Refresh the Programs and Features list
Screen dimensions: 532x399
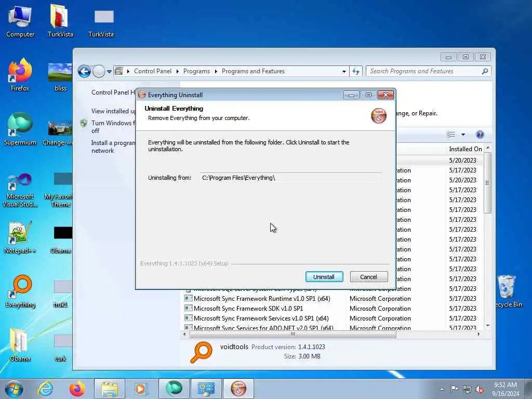coord(355,71)
